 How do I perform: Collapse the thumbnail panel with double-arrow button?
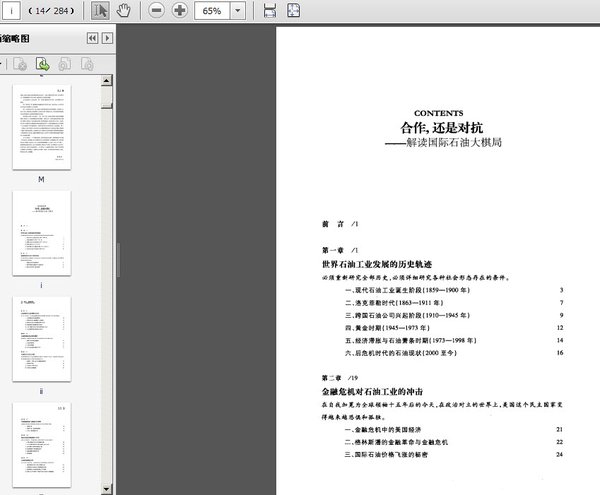coord(92,38)
